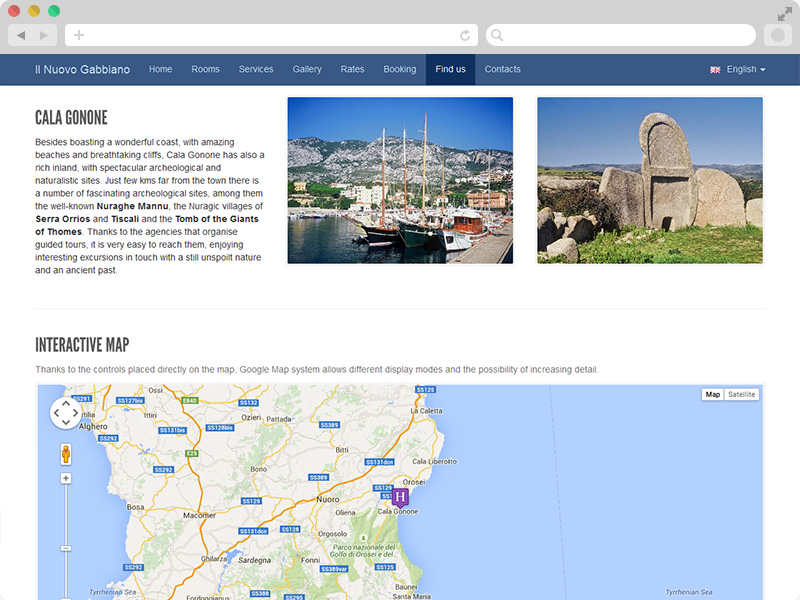Open the Contacts page
The width and height of the screenshot is (800, 600).
click(503, 69)
